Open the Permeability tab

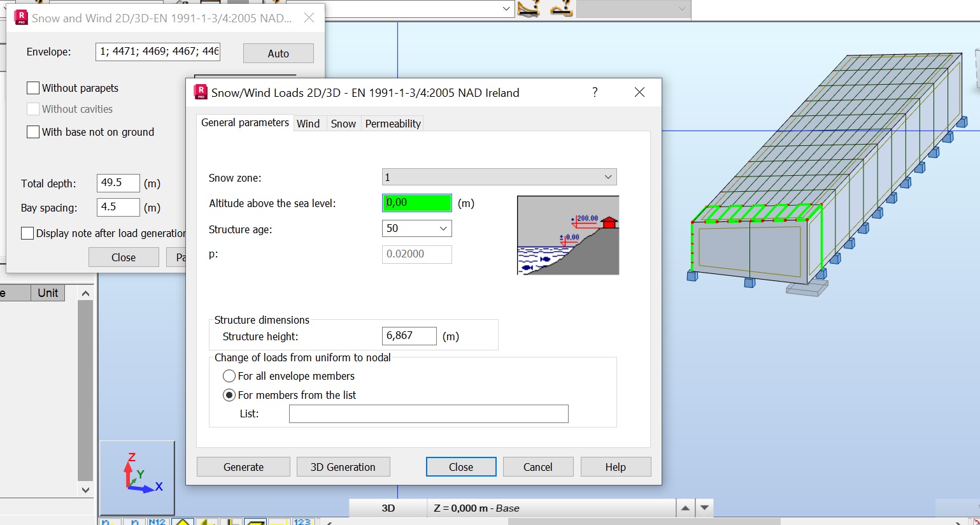[x=392, y=123]
